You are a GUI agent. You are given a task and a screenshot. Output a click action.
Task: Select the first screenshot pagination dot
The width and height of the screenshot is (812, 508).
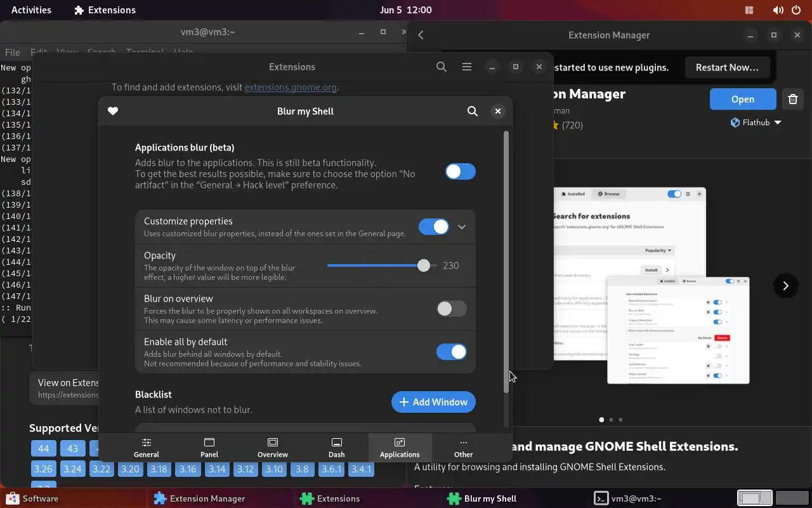(601, 420)
